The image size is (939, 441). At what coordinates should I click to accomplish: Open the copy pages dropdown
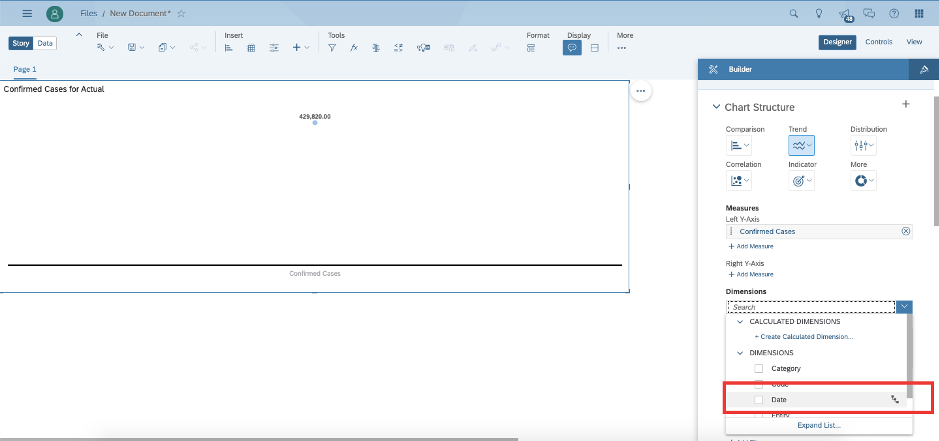coord(167,48)
